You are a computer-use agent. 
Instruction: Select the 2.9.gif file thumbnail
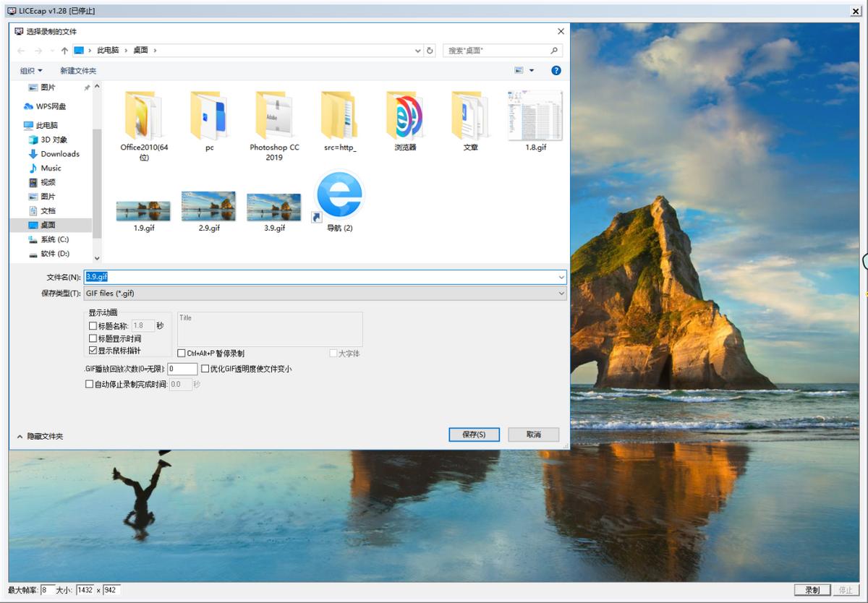(209, 206)
